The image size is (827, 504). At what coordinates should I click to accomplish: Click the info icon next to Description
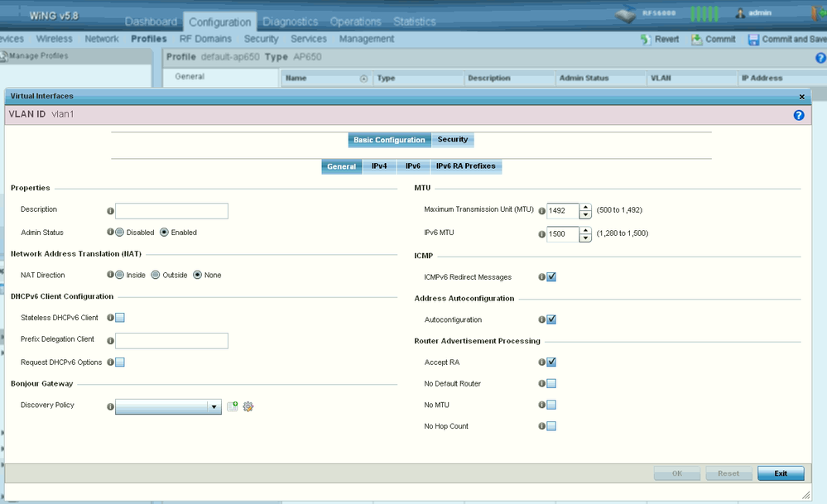[110, 211]
